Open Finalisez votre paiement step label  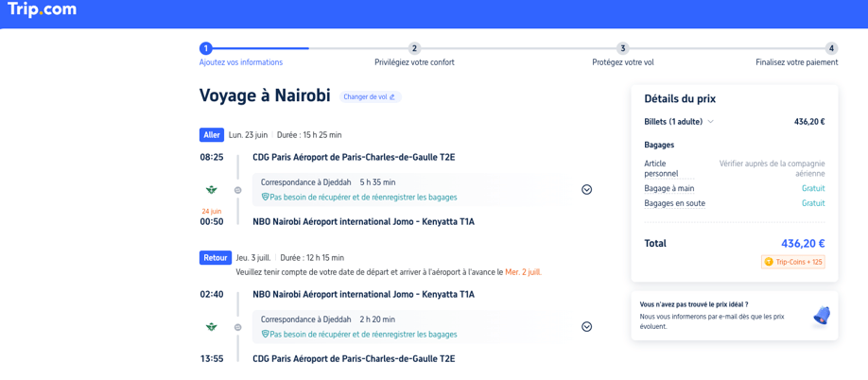796,62
